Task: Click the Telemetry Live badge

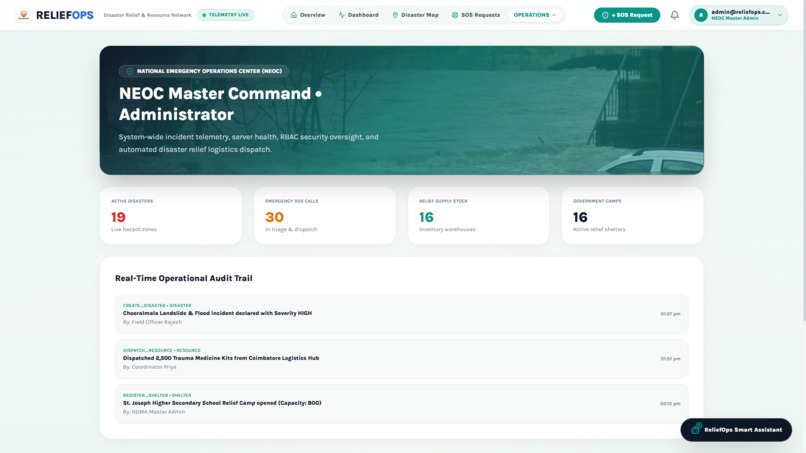Action: [226, 15]
